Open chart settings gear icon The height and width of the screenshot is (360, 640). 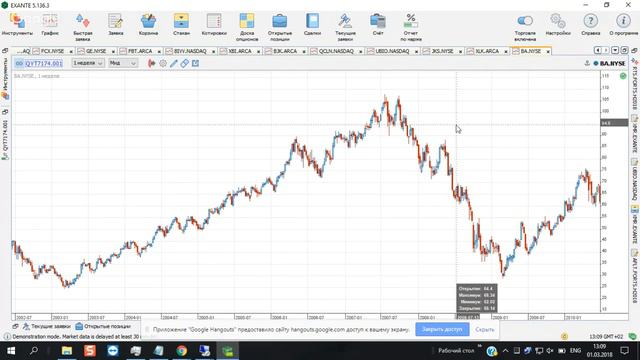(x=163, y=63)
